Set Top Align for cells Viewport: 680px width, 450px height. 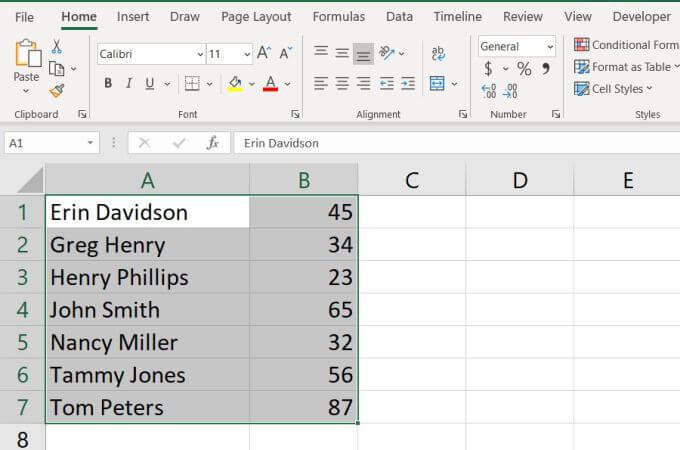click(x=321, y=52)
